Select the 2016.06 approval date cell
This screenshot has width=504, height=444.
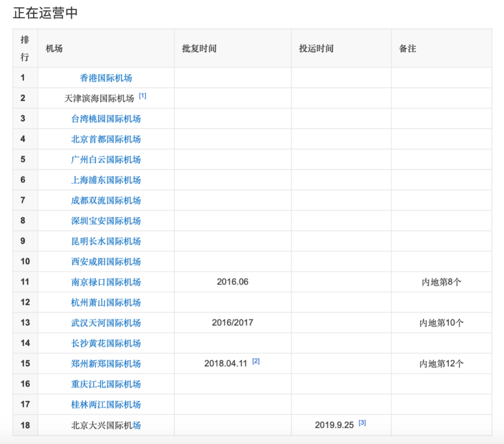point(232,282)
